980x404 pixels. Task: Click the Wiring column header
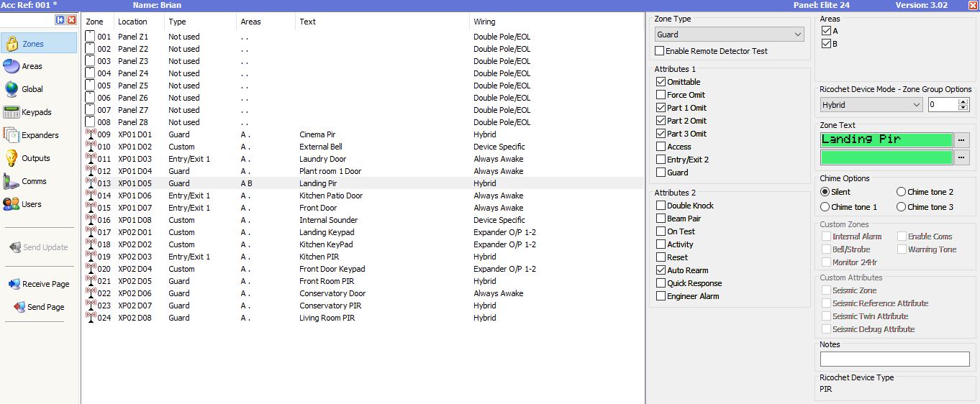tap(484, 22)
